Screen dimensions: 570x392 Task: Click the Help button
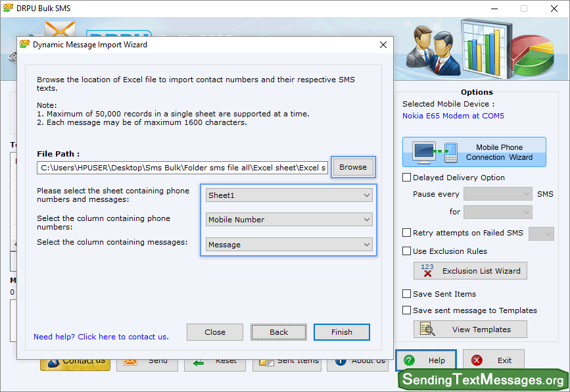coord(425,360)
